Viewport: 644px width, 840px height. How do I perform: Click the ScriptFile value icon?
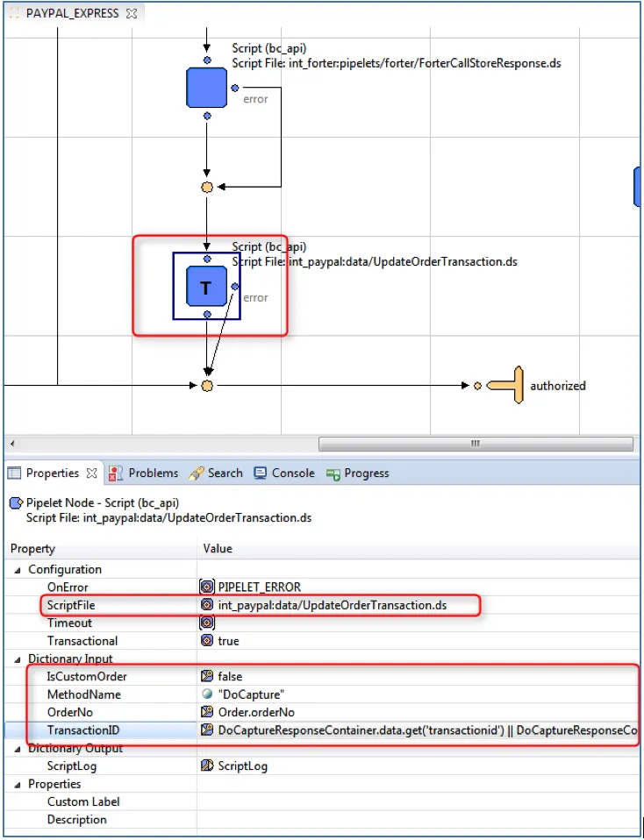207,605
